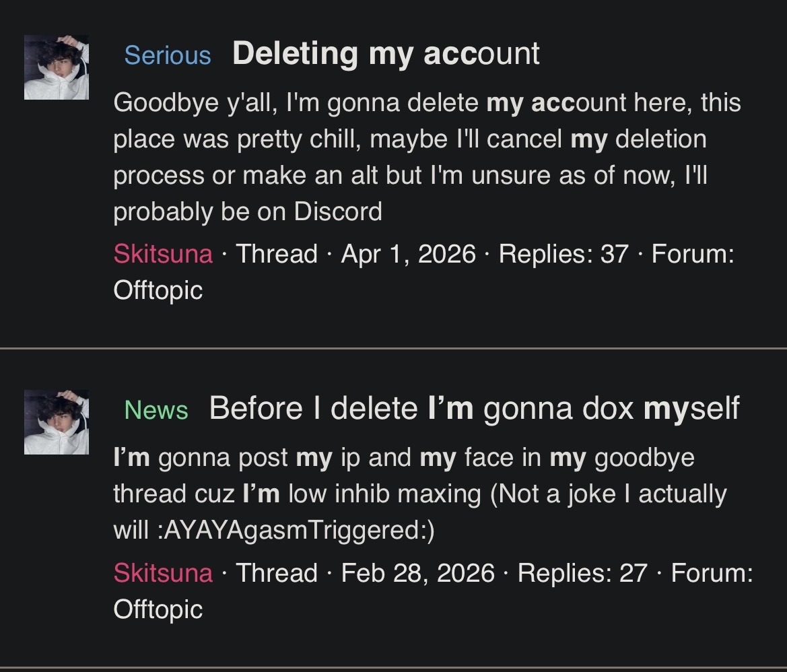Click the Apr 1, 2026 date
The width and height of the screenshot is (787, 672).
tap(408, 254)
